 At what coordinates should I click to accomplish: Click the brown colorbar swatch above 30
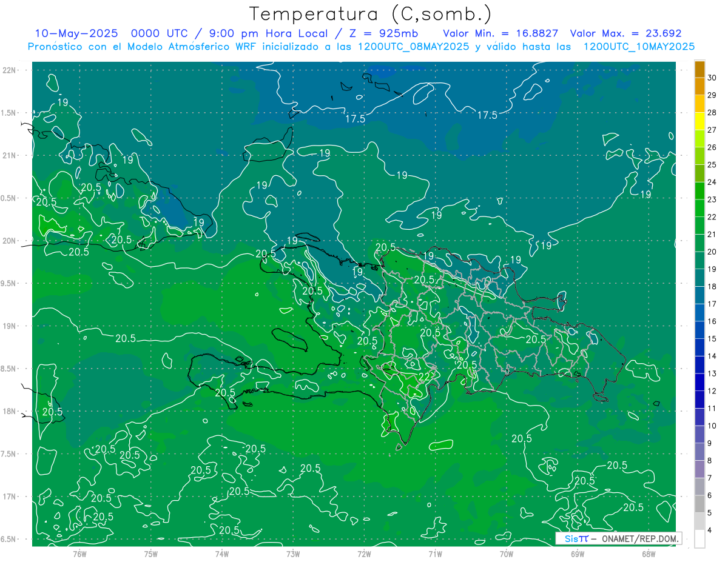tap(699, 70)
